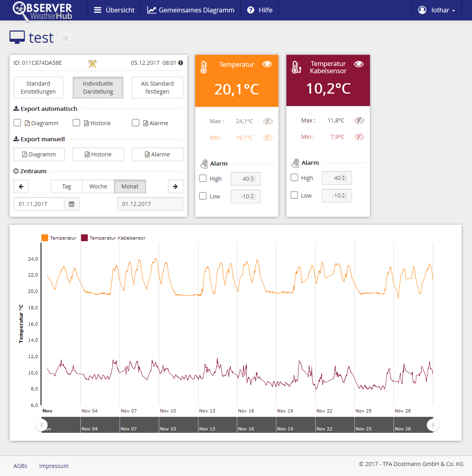Enable automatic Diagramm export checkbox
Image resolution: width=472 pixels, height=476 pixels.
[x=17, y=123]
